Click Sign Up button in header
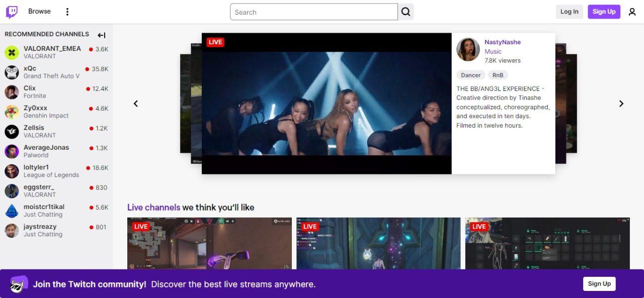This screenshot has width=644, height=298. pos(604,12)
